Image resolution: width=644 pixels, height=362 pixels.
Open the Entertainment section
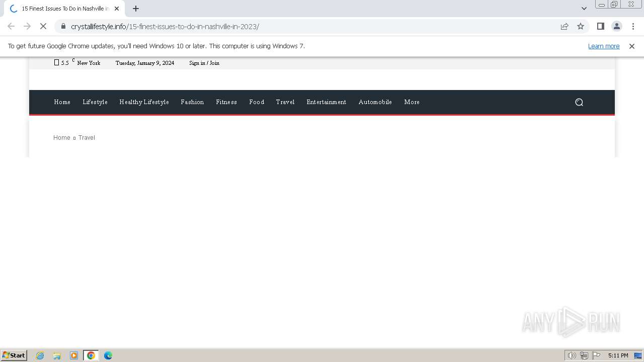tap(327, 102)
